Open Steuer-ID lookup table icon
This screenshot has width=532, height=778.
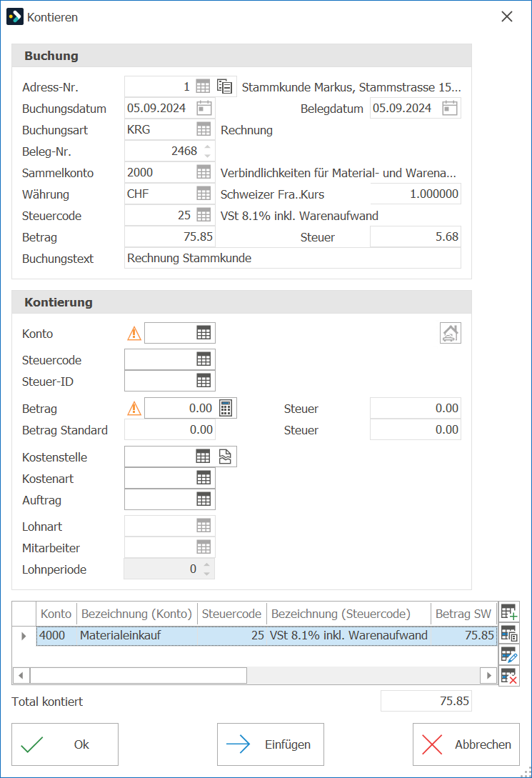coord(204,381)
